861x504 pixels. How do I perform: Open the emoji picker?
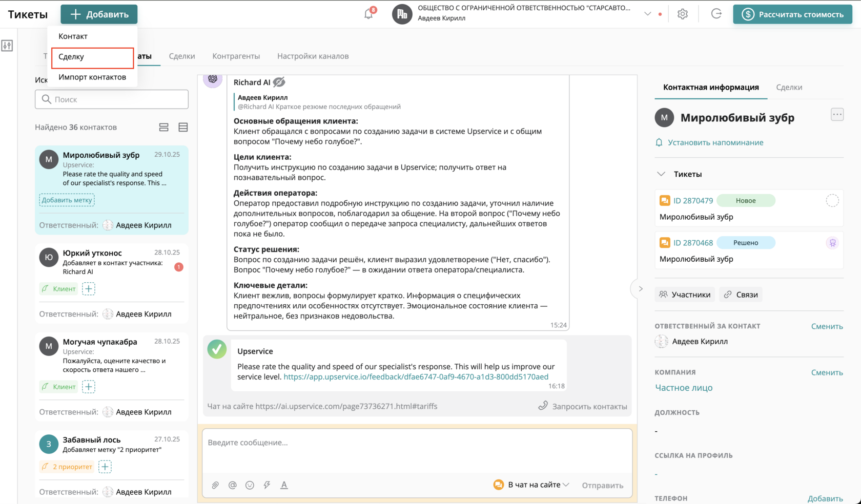pos(250,485)
